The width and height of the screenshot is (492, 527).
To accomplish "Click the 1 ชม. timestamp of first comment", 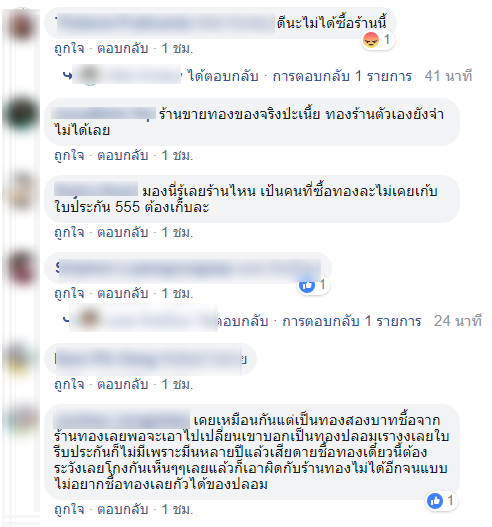I will click(177, 49).
